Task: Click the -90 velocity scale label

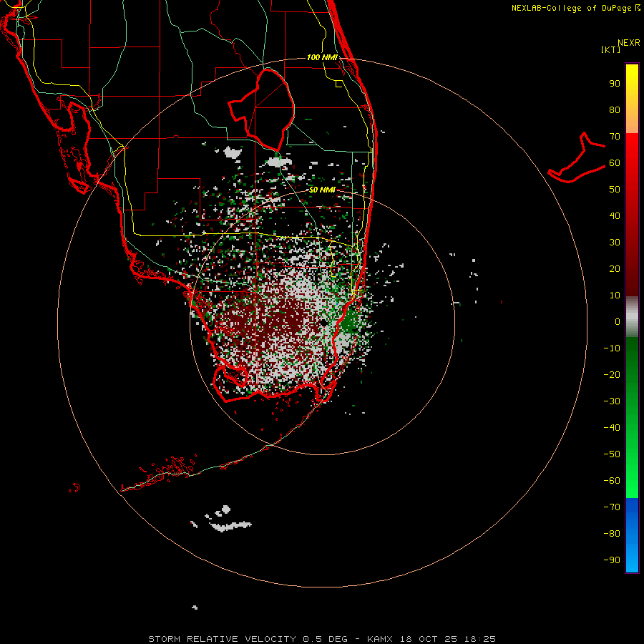Action: (612, 560)
